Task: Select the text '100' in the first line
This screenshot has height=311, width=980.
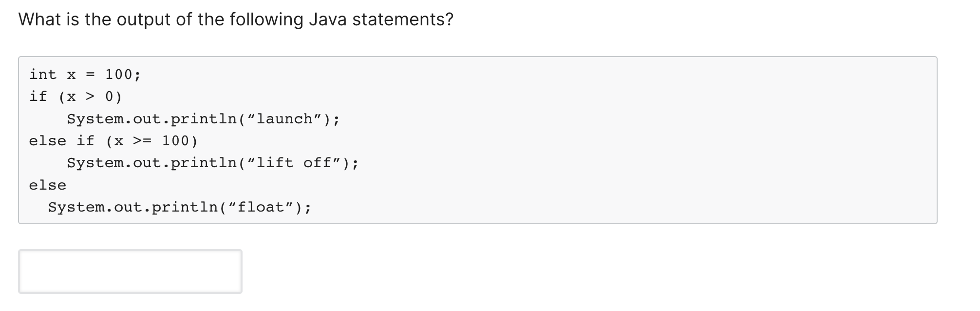Action: point(119,74)
